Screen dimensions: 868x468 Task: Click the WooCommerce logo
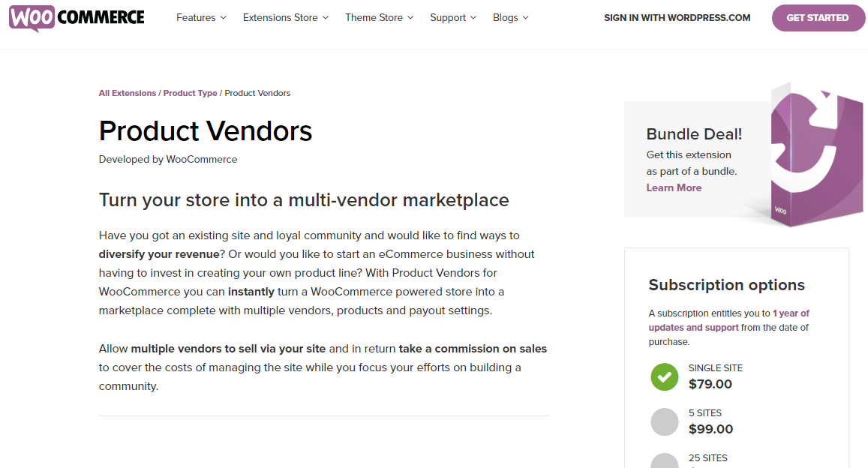[77, 18]
